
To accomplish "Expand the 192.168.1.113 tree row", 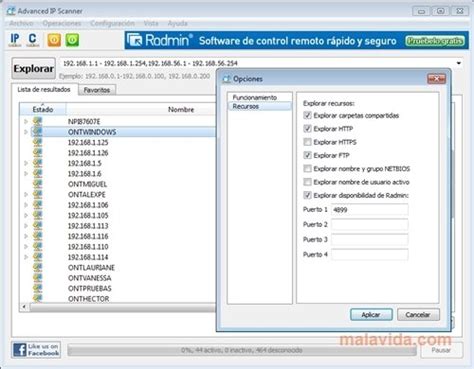I will (x=26, y=226).
